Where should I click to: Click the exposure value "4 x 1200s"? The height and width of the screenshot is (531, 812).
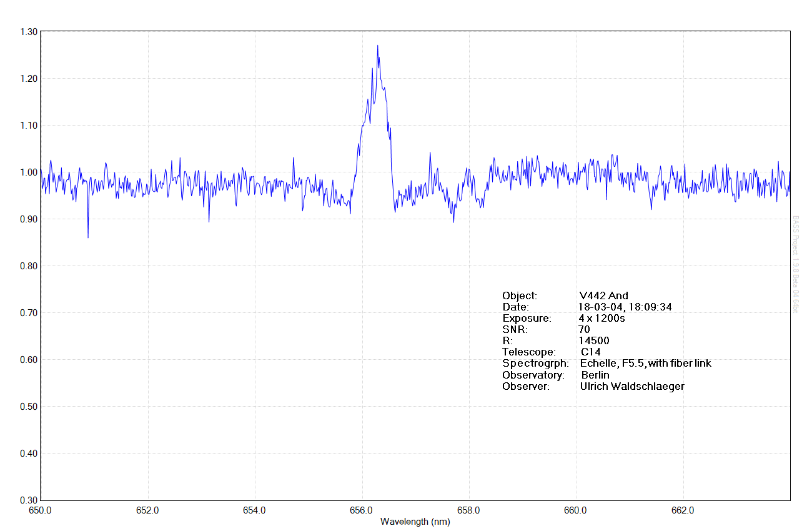602,318
